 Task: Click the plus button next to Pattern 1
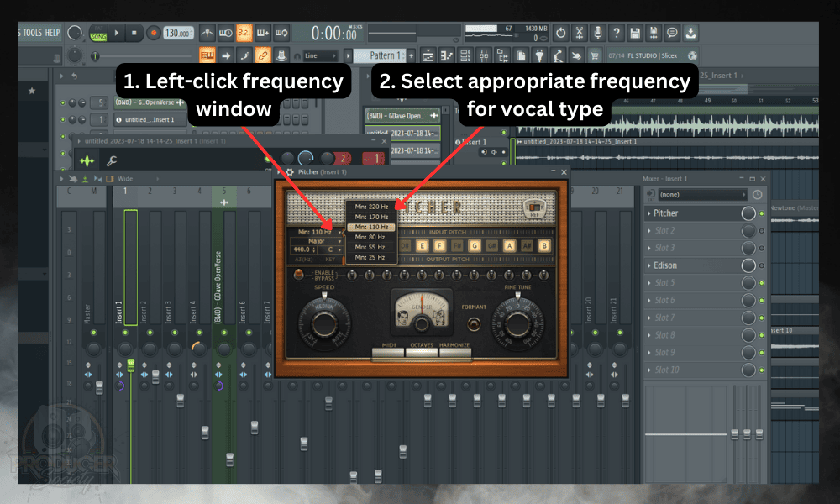point(412,55)
